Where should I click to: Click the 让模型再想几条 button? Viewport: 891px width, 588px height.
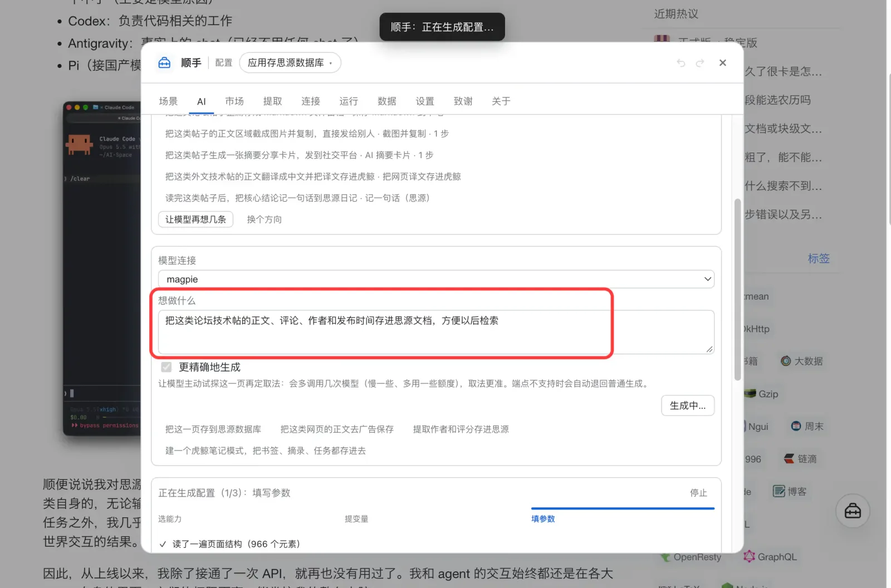(x=195, y=219)
